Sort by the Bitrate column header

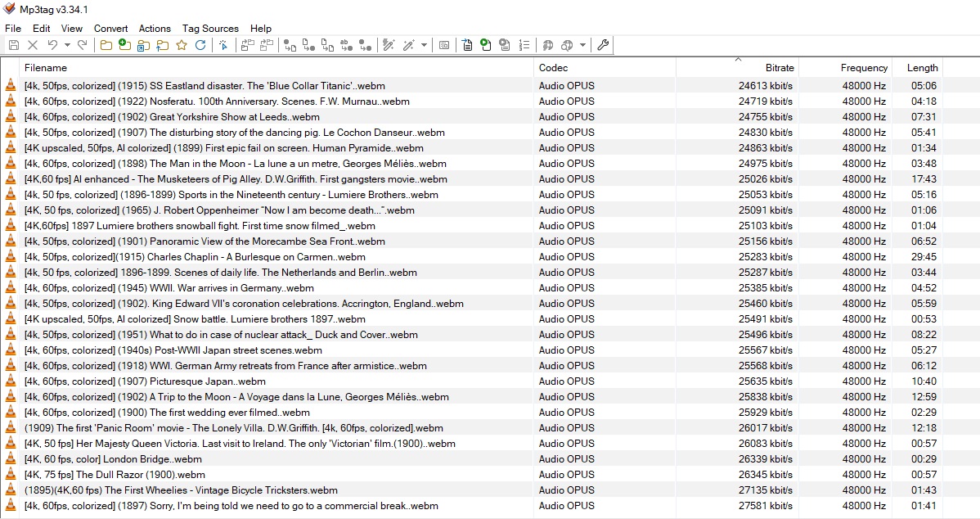coord(737,67)
